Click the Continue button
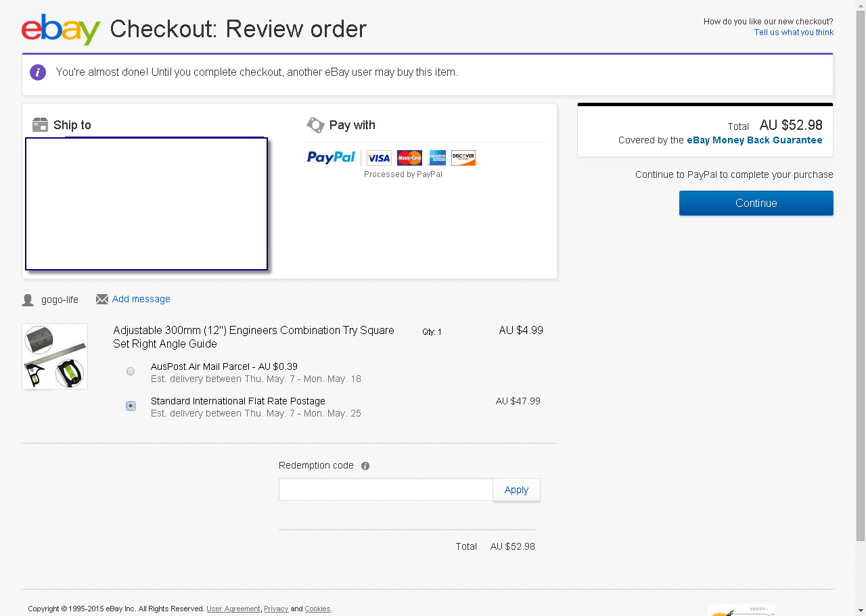Viewport: 866px width, 616px height. (x=756, y=203)
